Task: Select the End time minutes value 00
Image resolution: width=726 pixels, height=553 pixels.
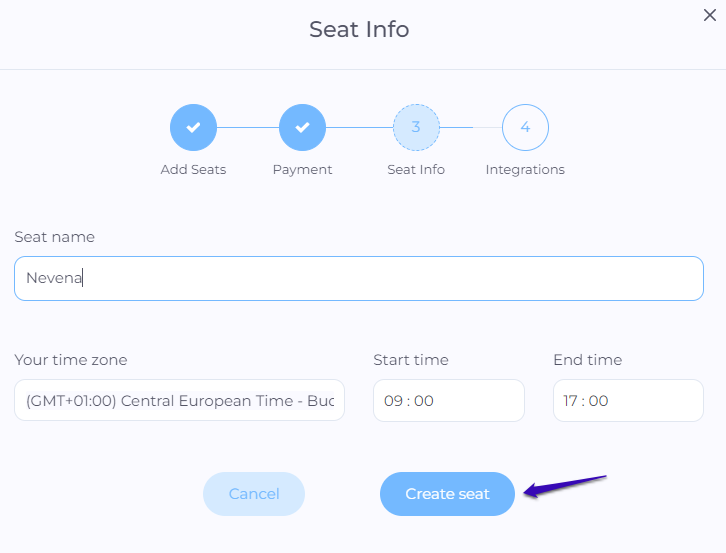Action: tap(598, 401)
